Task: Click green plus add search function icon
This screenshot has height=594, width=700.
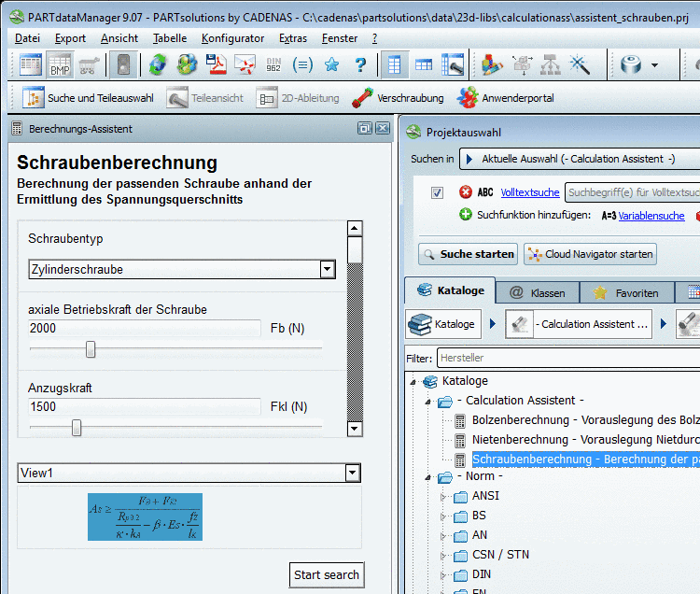Action: tap(466, 215)
